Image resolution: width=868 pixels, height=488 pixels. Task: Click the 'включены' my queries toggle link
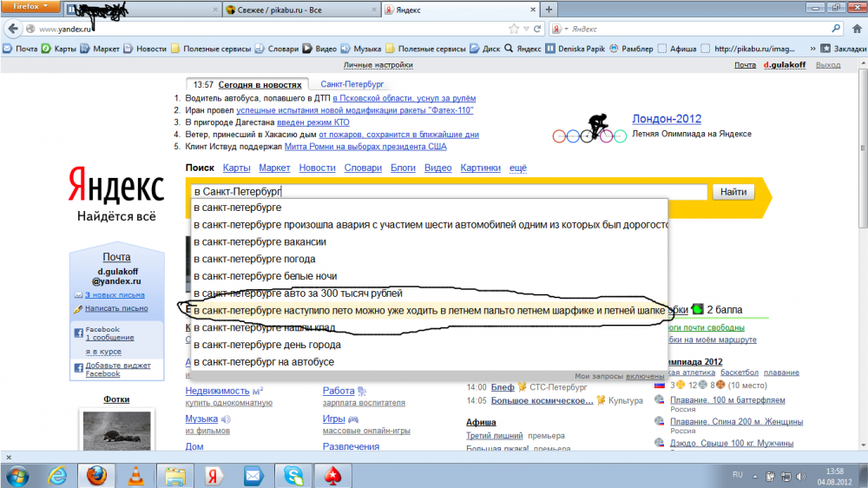click(645, 376)
